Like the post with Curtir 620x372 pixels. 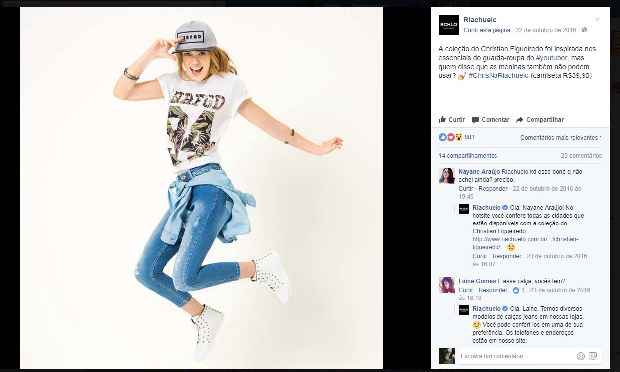[452, 119]
